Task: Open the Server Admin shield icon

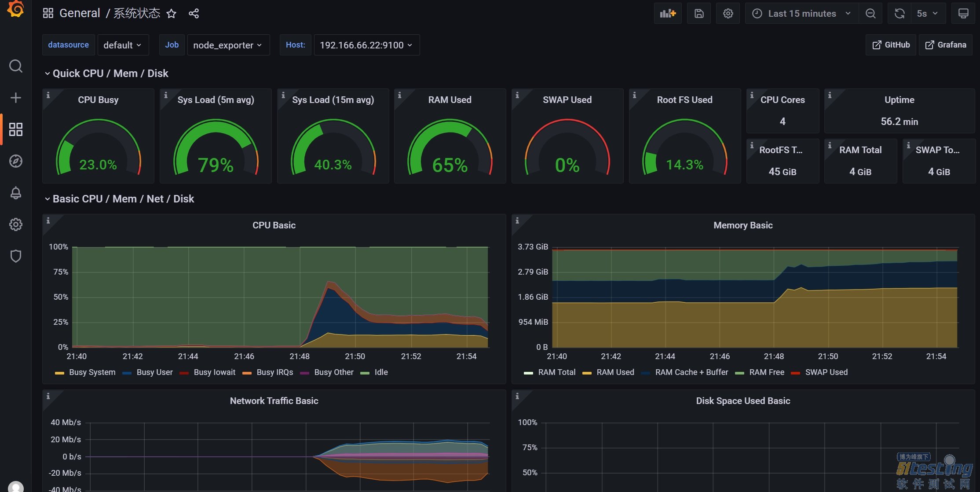Action: [16, 256]
